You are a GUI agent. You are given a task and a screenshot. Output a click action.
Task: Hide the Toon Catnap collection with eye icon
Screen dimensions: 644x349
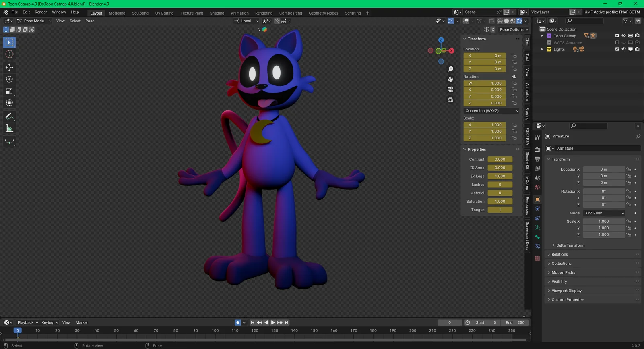(623, 36)
